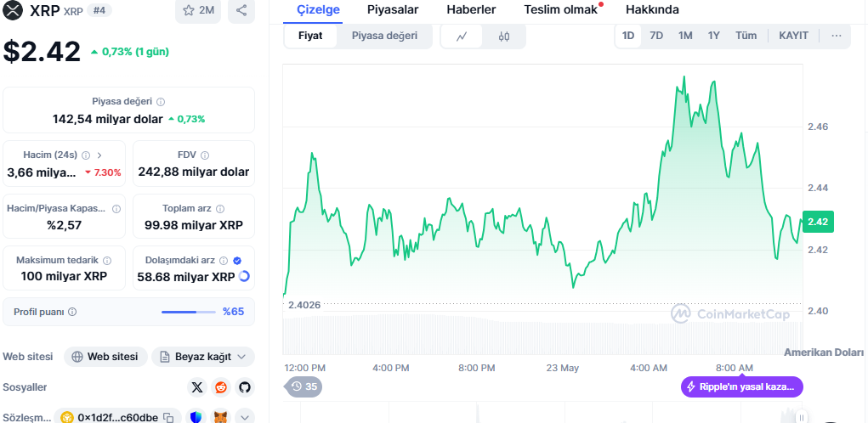
Task: Click the XRP coin logo icon
Action: click(x=13, y=10)
